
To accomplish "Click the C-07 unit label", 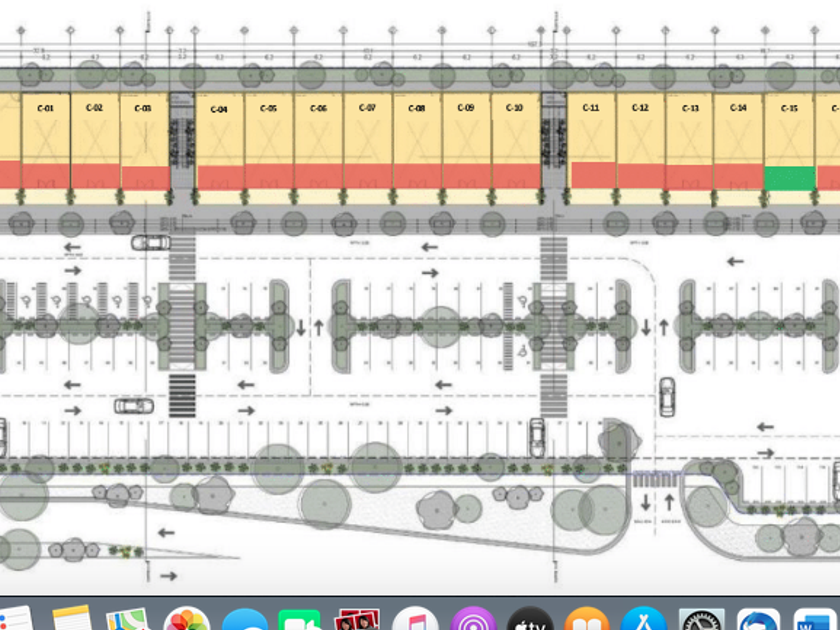I will pos(368,108).
